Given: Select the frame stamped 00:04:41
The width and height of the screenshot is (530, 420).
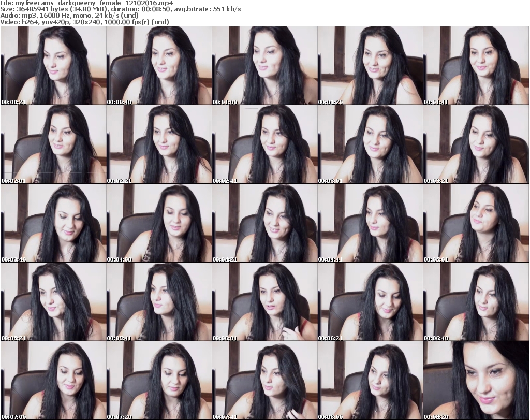Looking at the screenshot, I should coord(371,223).
